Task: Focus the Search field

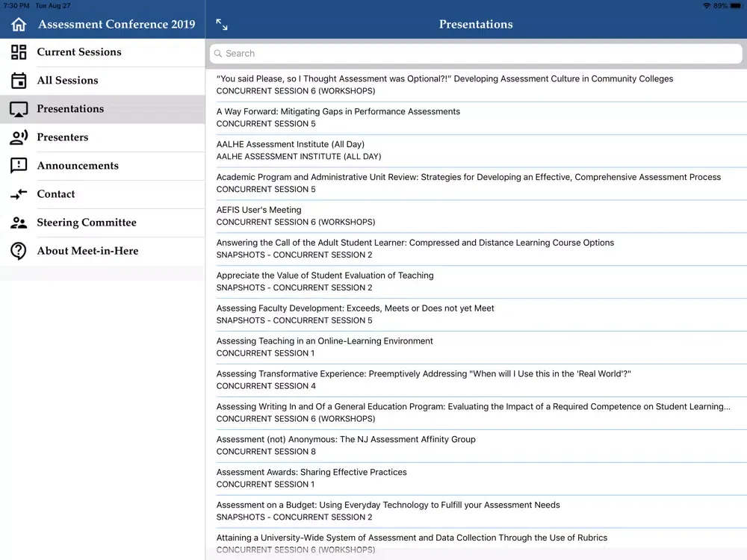Action: pos(476,53)
